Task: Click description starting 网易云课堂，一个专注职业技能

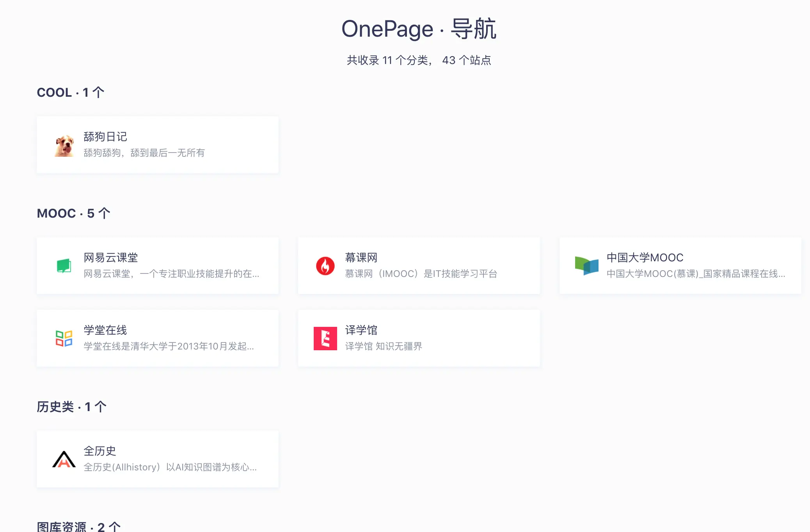Action: tap(171, 274)
